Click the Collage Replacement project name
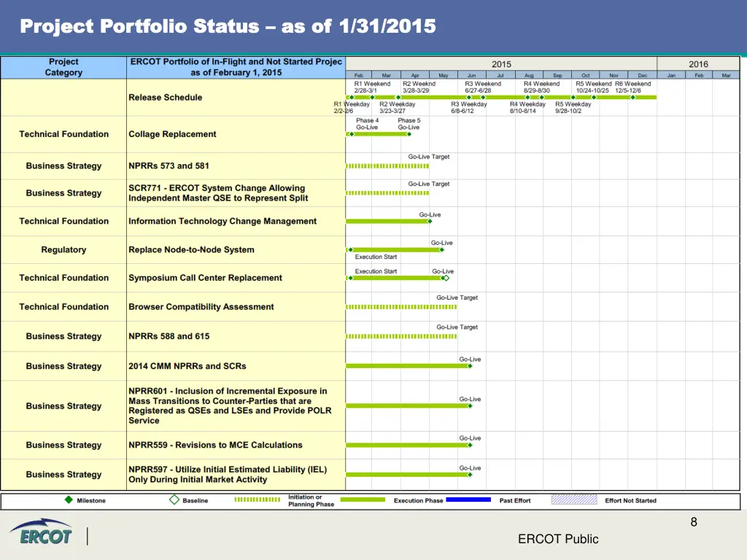 tap(172, 134)
